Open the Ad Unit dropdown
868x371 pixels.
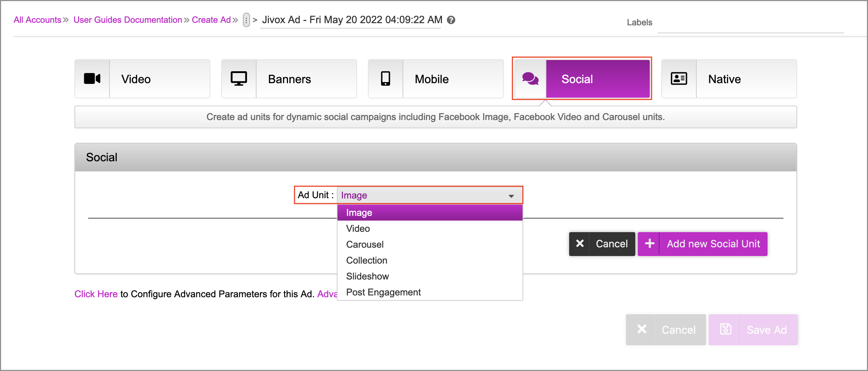[429, 195]
